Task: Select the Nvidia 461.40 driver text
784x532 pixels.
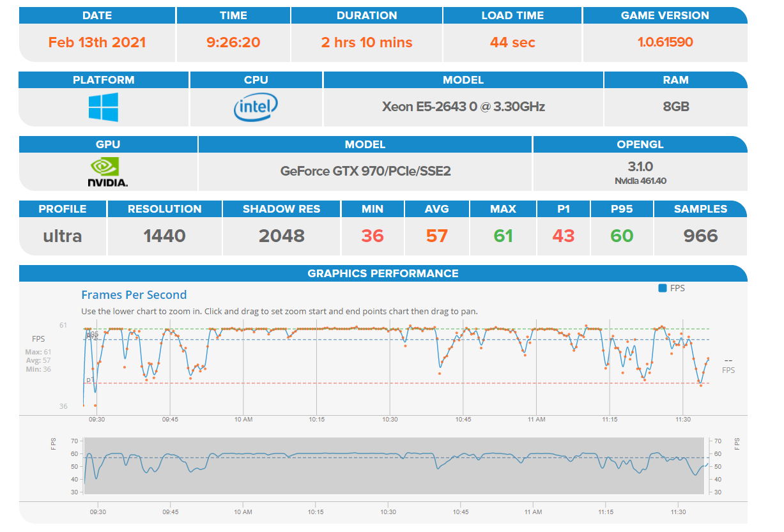Action: [x=640, y=181]
